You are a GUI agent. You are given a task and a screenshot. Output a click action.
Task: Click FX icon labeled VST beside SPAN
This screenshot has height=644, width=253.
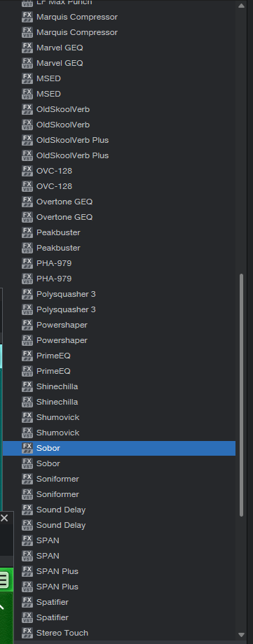click(27, 556)
